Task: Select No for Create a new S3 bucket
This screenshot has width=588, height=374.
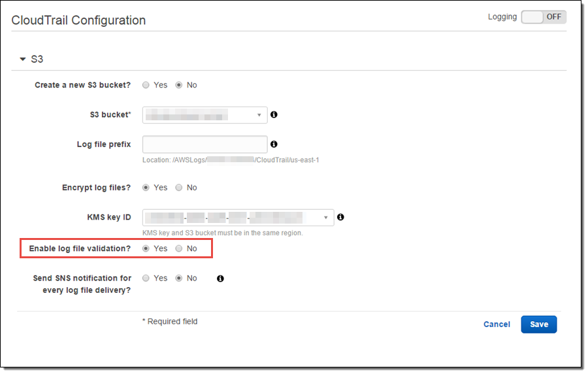Action: [x=179, y=85]
